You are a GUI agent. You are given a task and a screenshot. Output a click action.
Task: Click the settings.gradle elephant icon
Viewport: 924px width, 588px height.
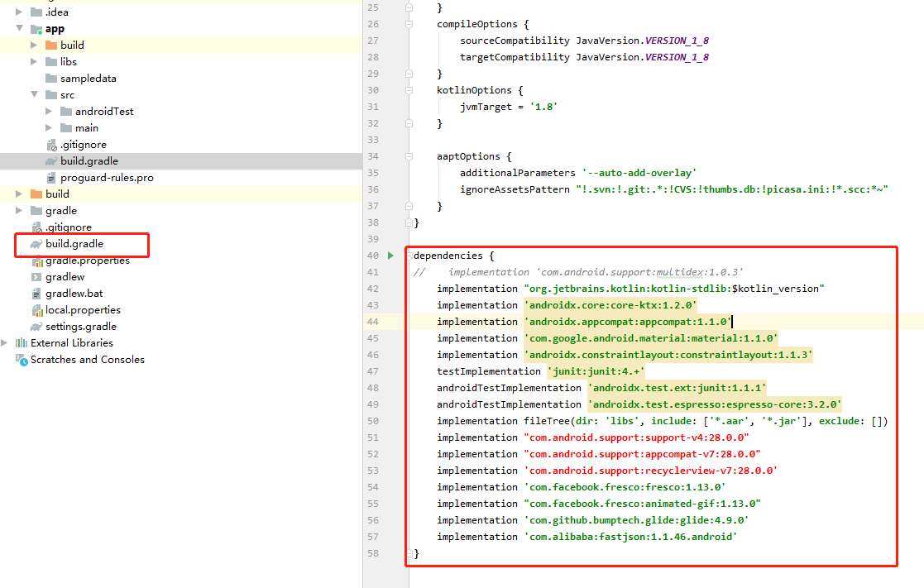point(36,327)
